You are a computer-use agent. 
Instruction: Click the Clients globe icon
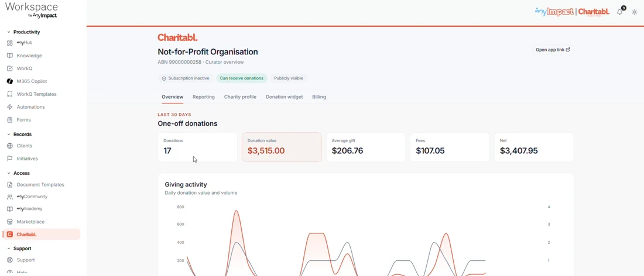click(x=10, y=146)
